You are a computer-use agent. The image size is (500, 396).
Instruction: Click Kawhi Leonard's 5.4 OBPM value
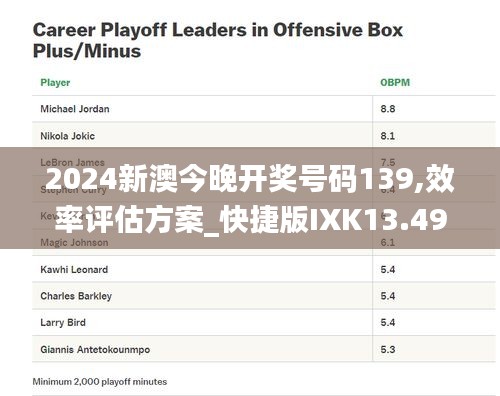point(388,269)
